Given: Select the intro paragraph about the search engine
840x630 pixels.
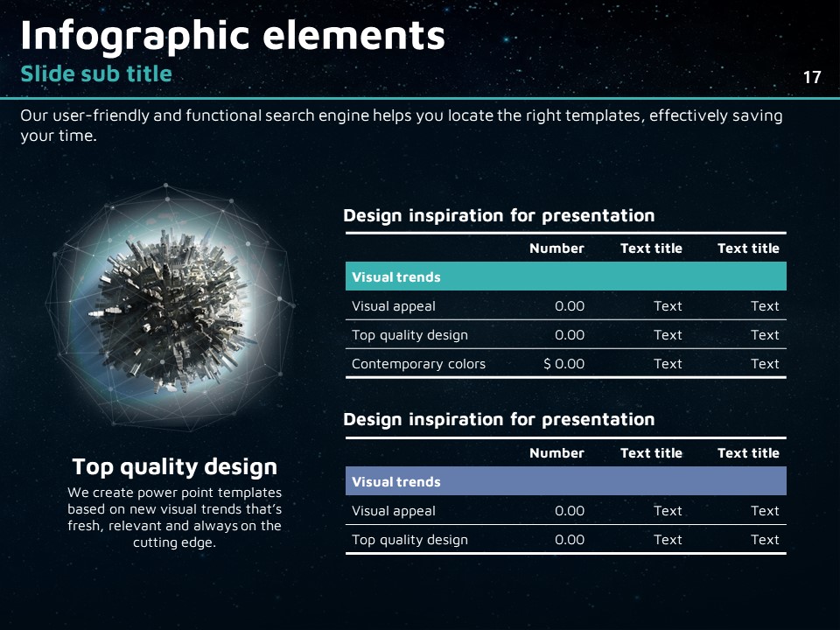Looking at the screenshot, I should coord(401,125).
